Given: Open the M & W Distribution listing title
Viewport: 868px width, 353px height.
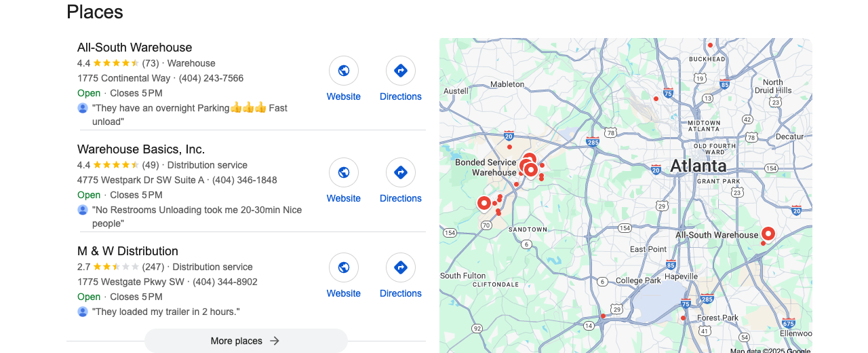Looking at the screenshot, I should click(x=127, y=251).
